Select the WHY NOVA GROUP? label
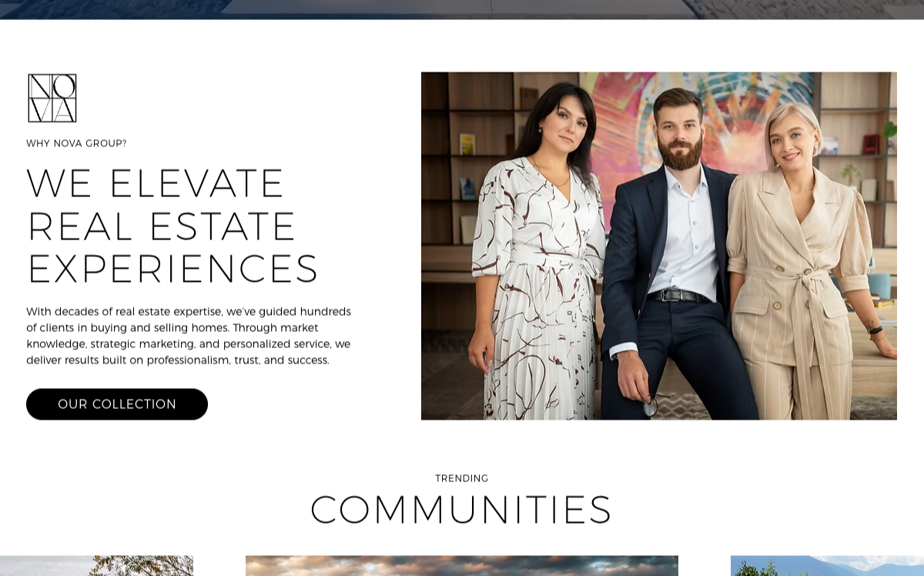 click(x=76, y=143)
